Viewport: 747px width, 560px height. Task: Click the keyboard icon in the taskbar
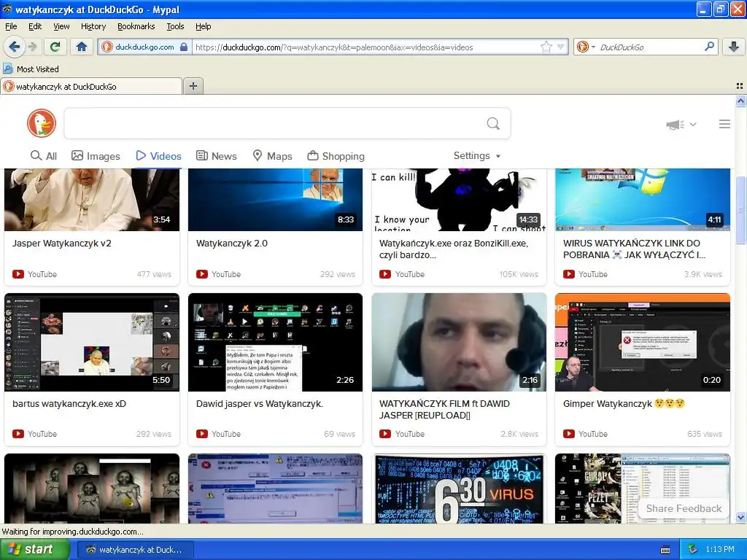pos(665,550)
